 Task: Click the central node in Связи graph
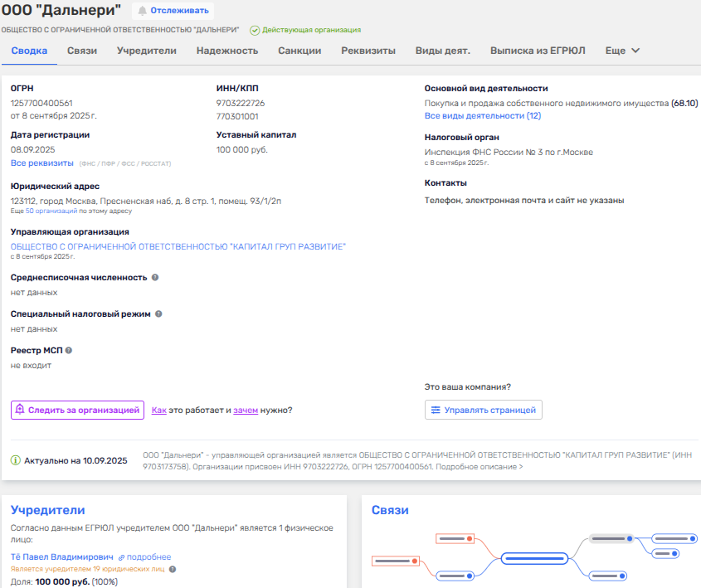[x=534, y=557]
